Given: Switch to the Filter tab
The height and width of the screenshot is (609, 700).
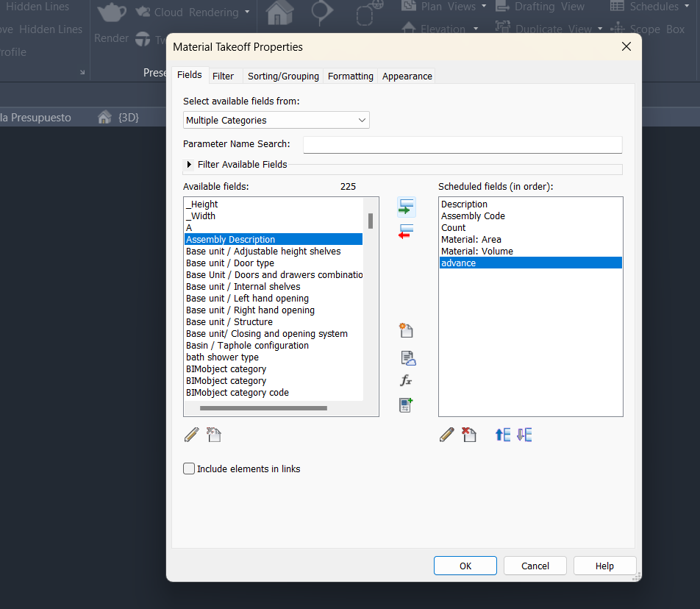Looking at the screenshot, I should (224, 75).
